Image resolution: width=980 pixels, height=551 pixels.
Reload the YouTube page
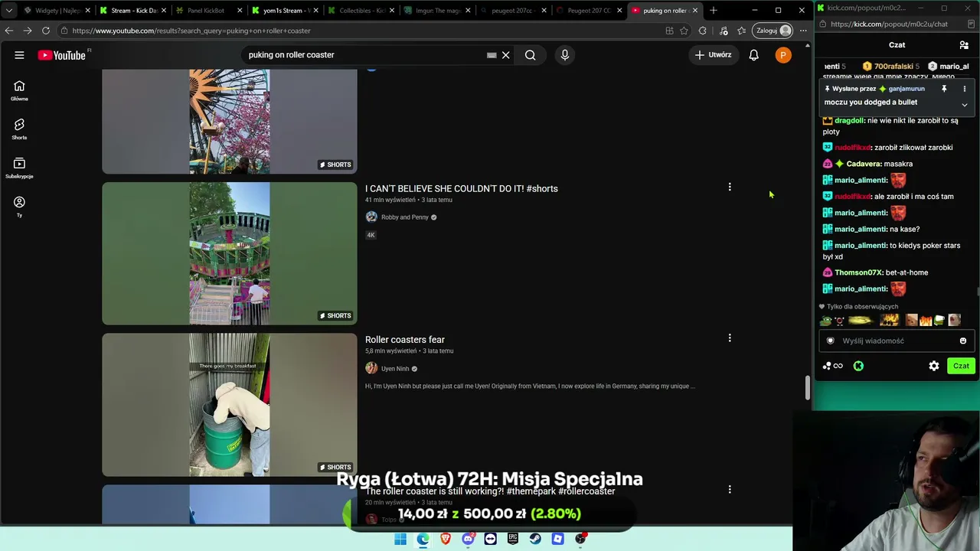(x=46, y=31)
